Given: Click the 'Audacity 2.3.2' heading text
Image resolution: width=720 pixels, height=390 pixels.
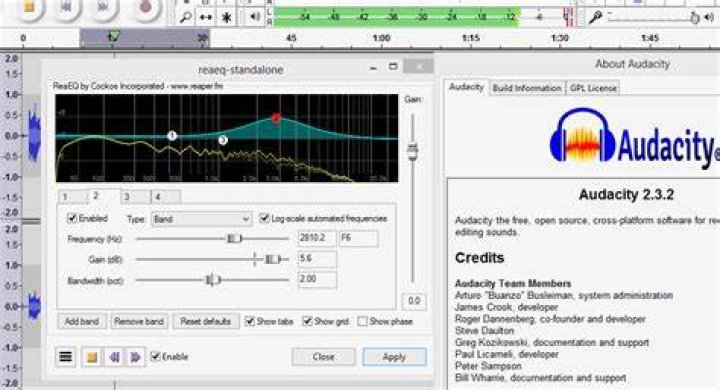Looking at the screenshot, I should [626, 195].
